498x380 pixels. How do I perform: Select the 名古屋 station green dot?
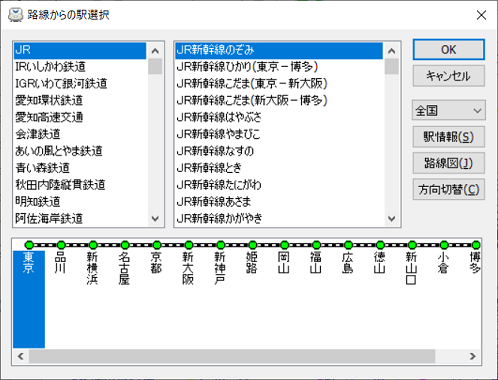pos(125,245)
